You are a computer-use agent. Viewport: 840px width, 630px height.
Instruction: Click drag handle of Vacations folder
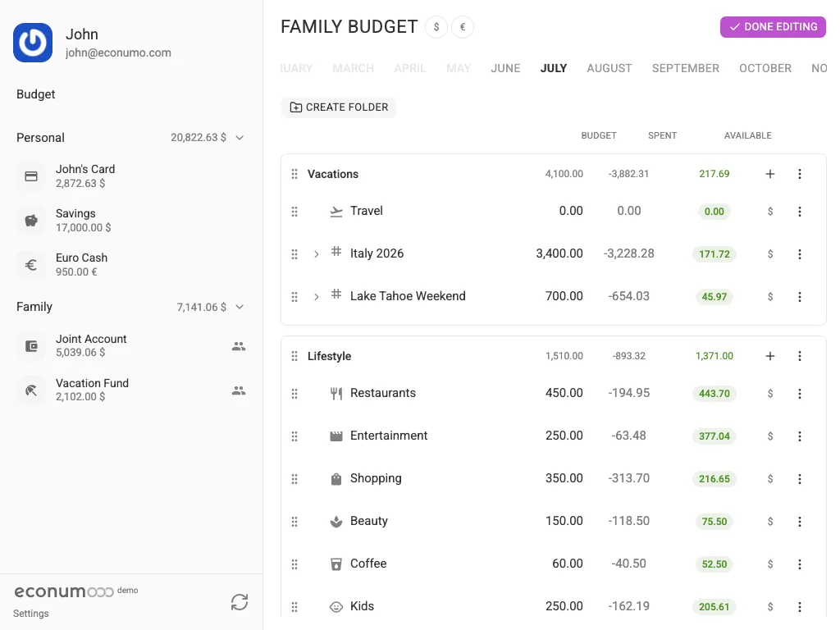294,174
